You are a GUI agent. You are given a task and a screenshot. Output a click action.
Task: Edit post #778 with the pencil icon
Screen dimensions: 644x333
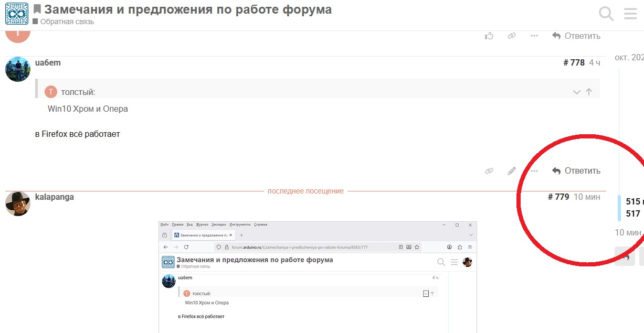pos(512,171)
